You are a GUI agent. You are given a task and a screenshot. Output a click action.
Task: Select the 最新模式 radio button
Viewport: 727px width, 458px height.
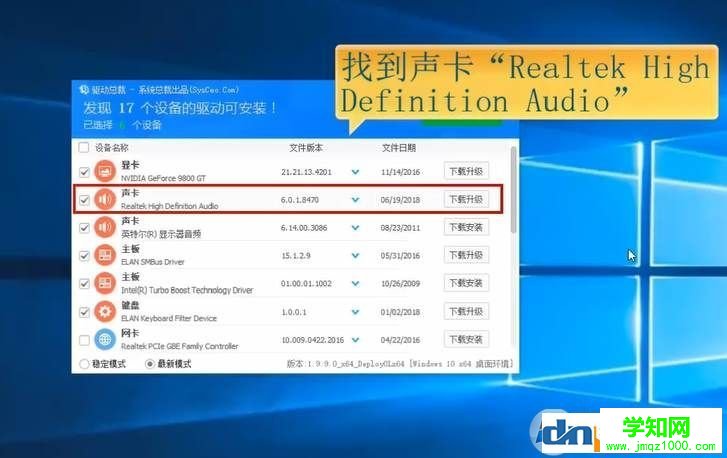[149, 364]
